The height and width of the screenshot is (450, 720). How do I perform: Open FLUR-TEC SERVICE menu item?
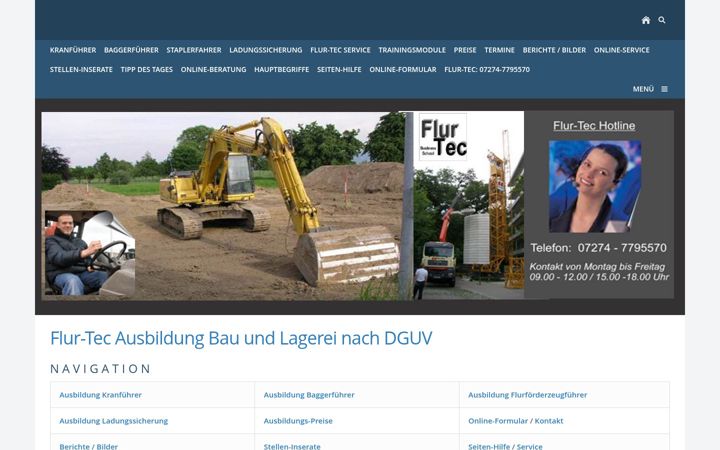click(340, 50)
